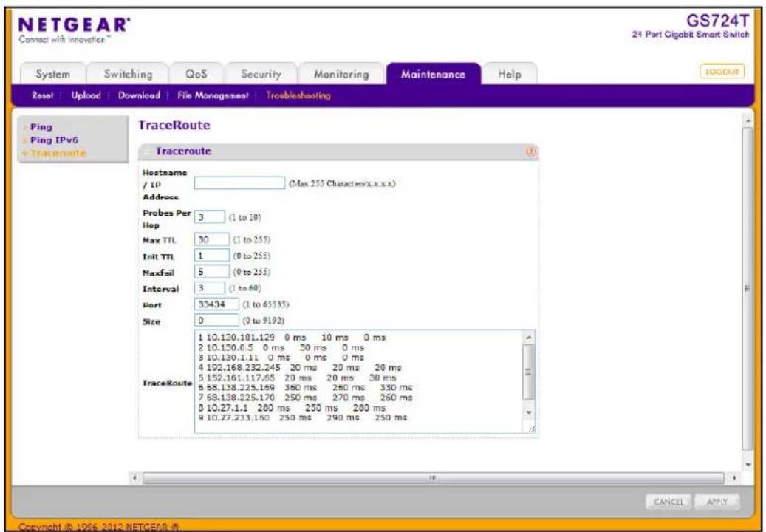Open the Help tab
The height and width of the screenshot is (532, 766).
510,74
